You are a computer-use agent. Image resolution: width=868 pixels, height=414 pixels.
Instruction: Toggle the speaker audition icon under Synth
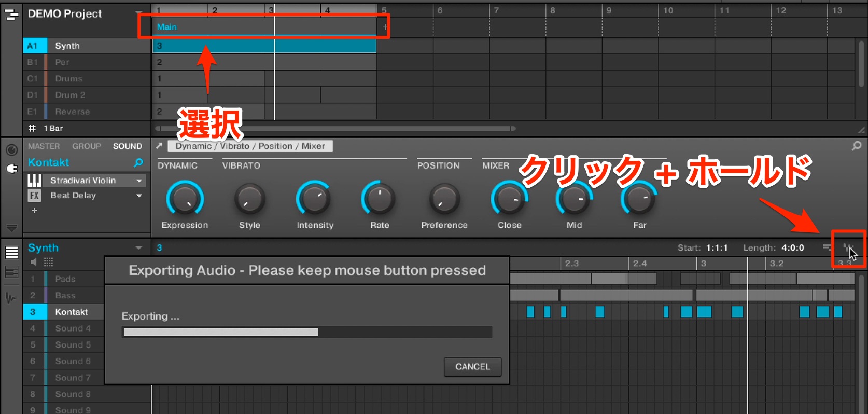(34, 262)
